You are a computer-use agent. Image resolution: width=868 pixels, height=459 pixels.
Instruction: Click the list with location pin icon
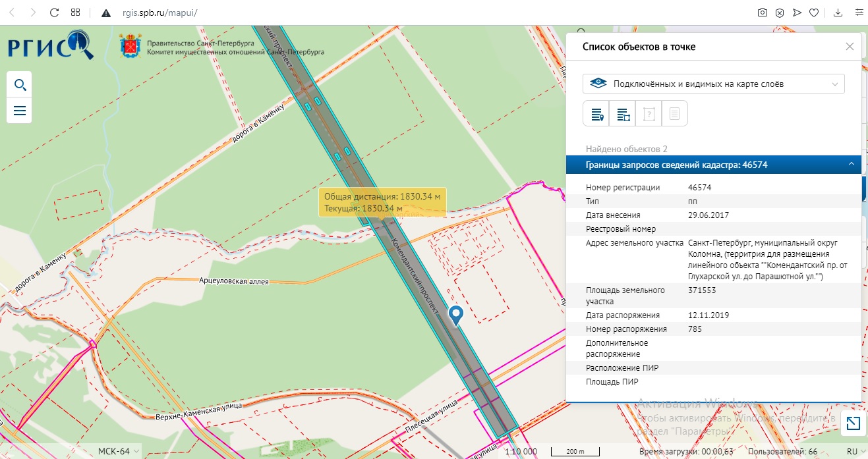tap(596, 114)
